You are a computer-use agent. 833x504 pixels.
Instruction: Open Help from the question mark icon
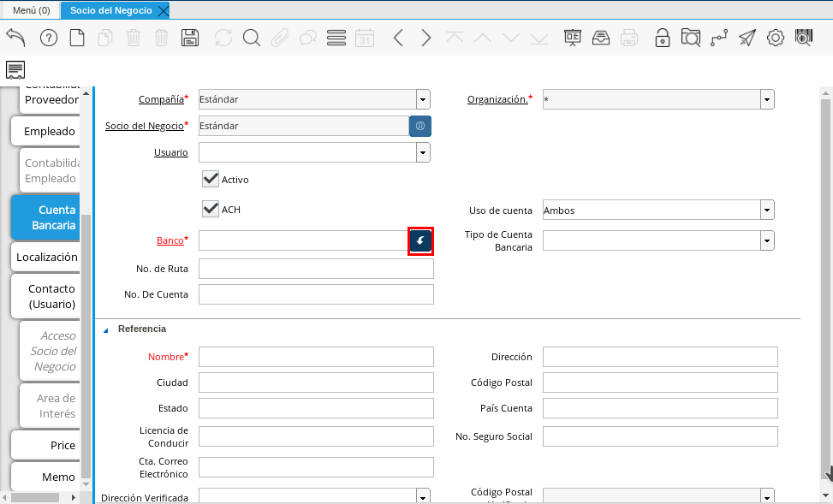click(49, 38)
